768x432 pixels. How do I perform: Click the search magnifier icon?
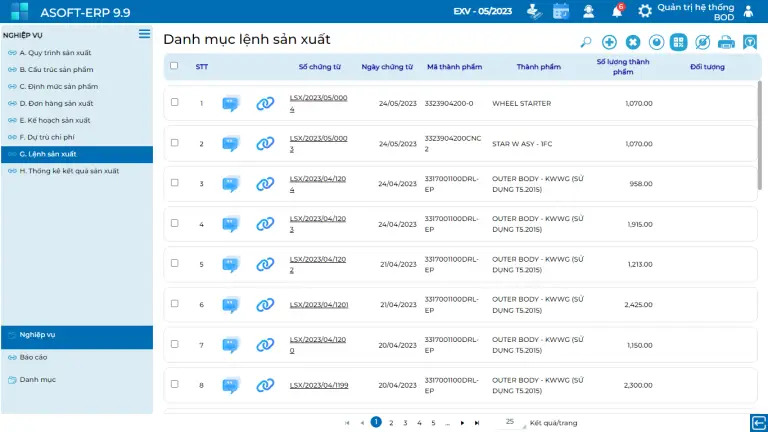(x=586, y=42)
